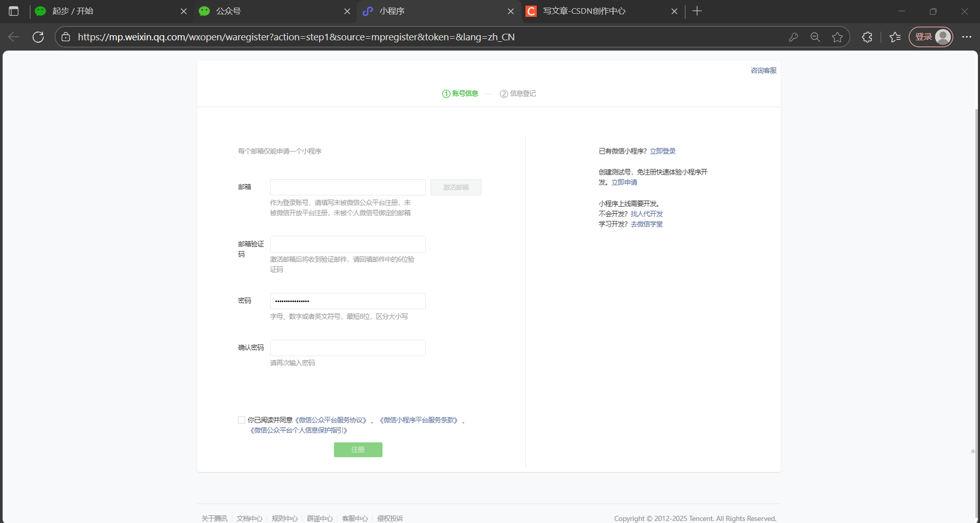980x523 pixels.
Task: Open a new browser tab
Action: tap(697, 11)
